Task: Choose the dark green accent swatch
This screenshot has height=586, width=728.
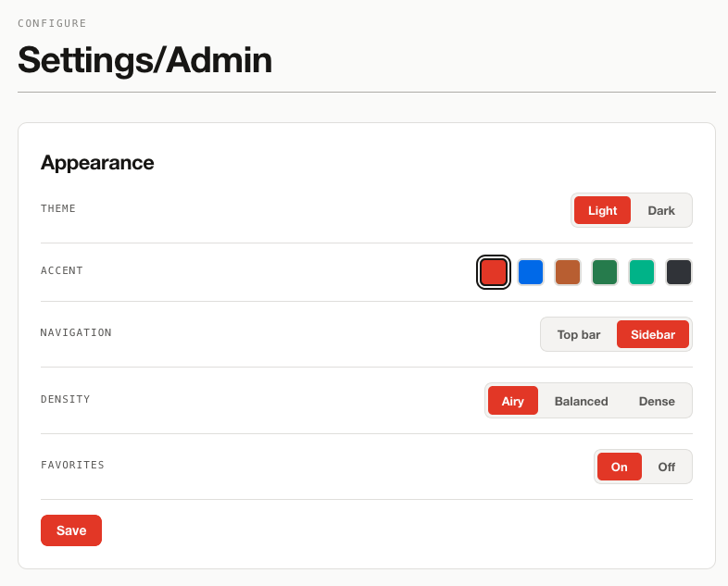Action: click(x=605, y=272)
